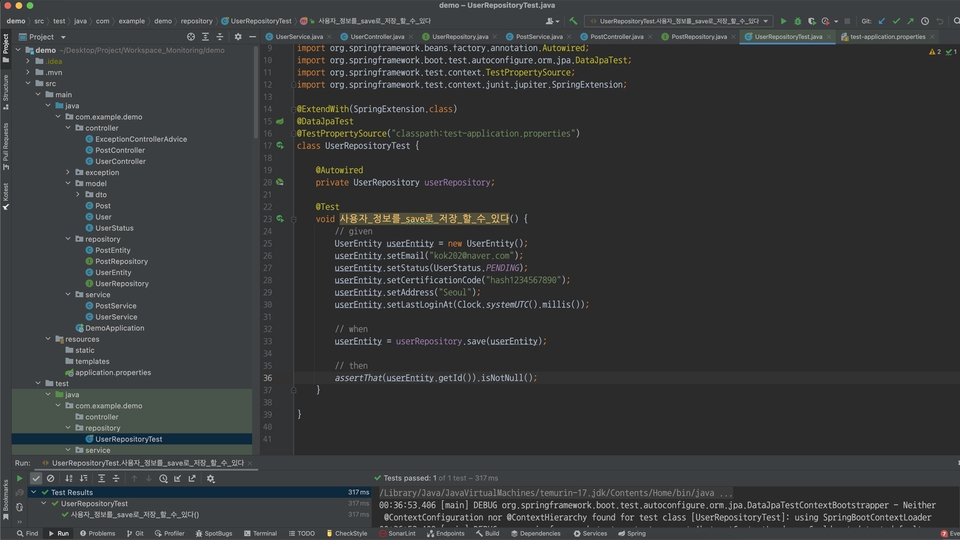Open Terminal tool window
This screenshot has width=960, height=540.
pyautogui.click(x=261, y=533)
